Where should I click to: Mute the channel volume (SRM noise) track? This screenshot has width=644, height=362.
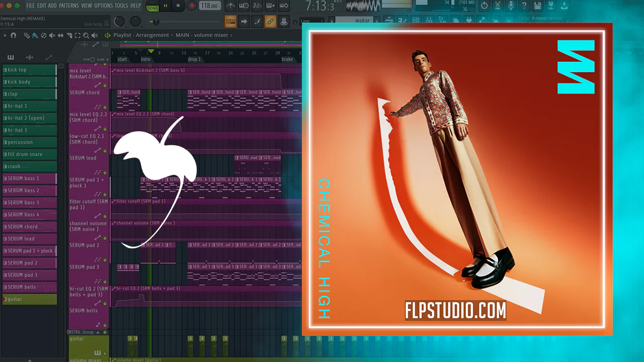105,238
